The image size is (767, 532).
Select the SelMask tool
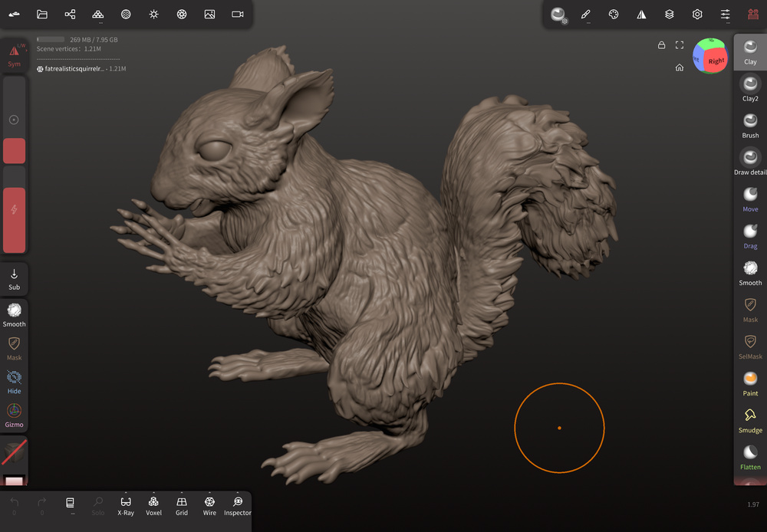(750, 346)
